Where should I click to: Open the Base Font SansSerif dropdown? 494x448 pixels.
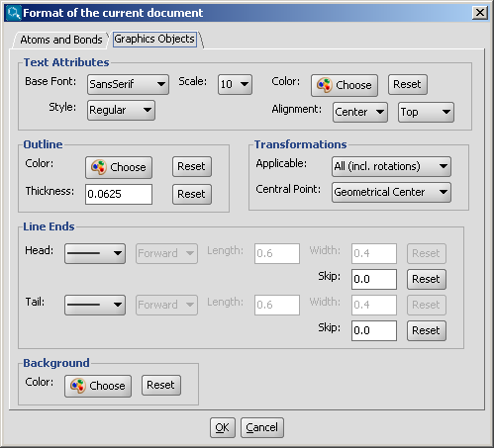[128, 84]
